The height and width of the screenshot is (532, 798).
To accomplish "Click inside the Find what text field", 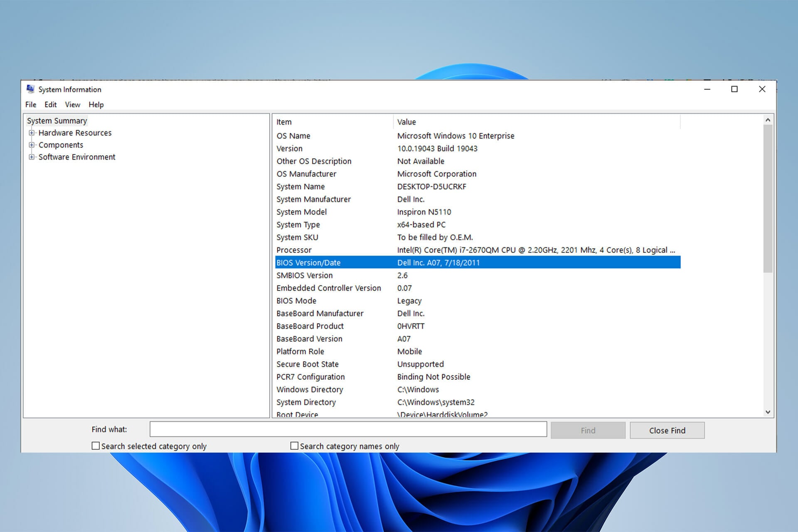I will coord(348,429).
